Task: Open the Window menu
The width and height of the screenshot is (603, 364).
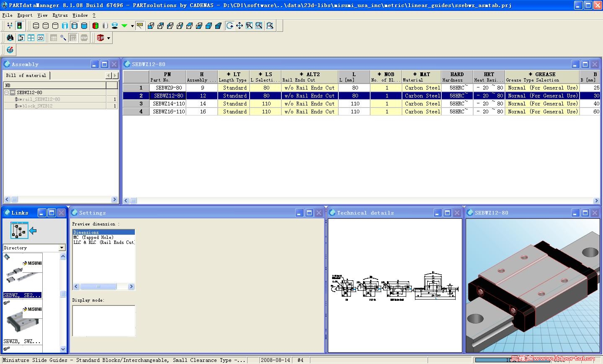Action: (80, 15)
